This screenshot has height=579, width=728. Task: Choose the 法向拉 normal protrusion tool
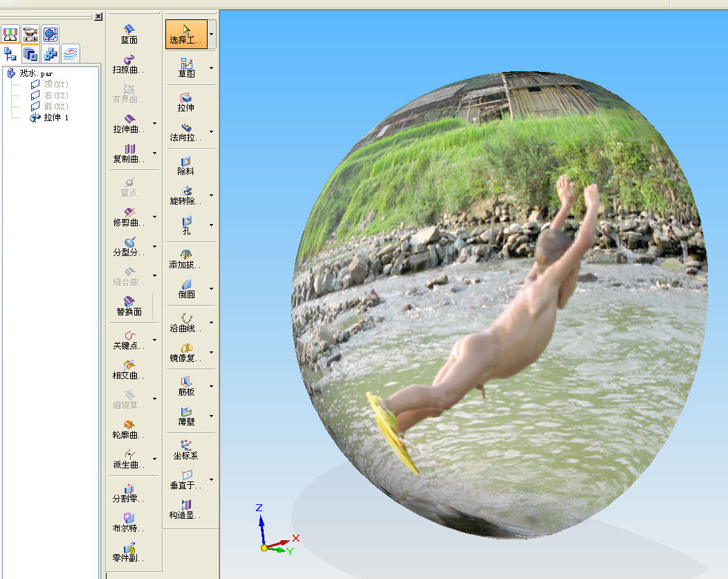[x=185, y=131]
